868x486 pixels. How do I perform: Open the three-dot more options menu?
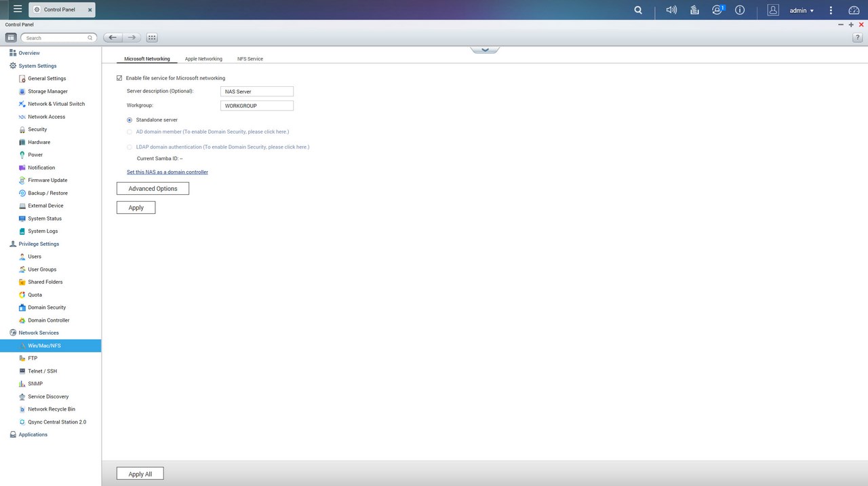pyautogui.click(x=831, y=10)
